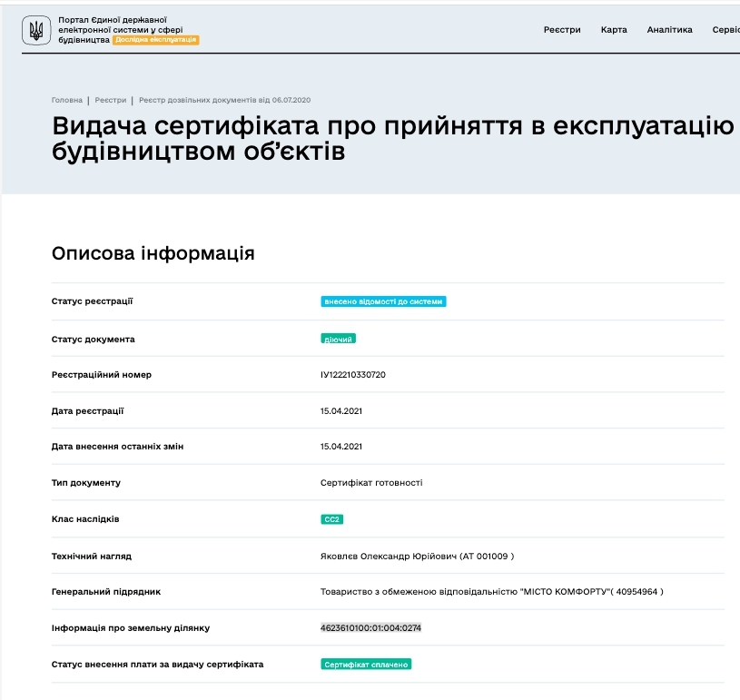This screenshot has width=740, height=700.
Task: Select registration number ІУ122210330720
Action: point(353,375)
